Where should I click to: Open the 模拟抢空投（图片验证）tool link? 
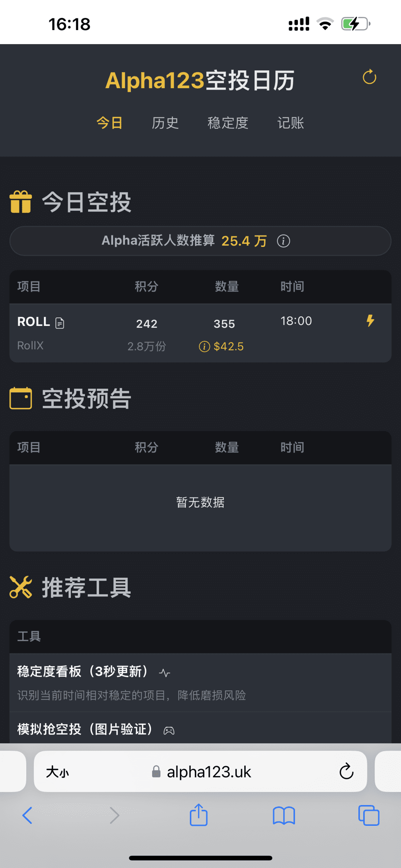pyautogui.click(x=85, y=729)
